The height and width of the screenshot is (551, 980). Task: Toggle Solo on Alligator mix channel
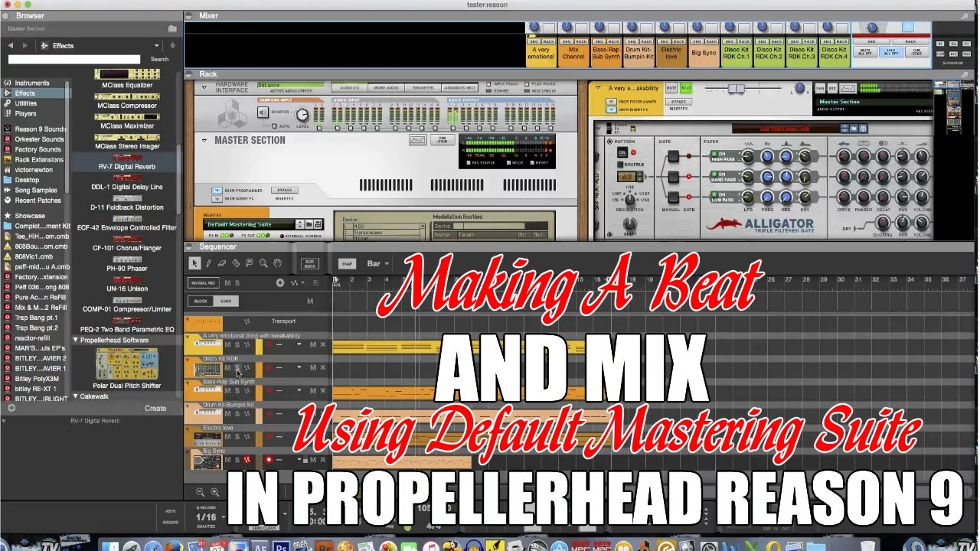click(x=685, y=88)
